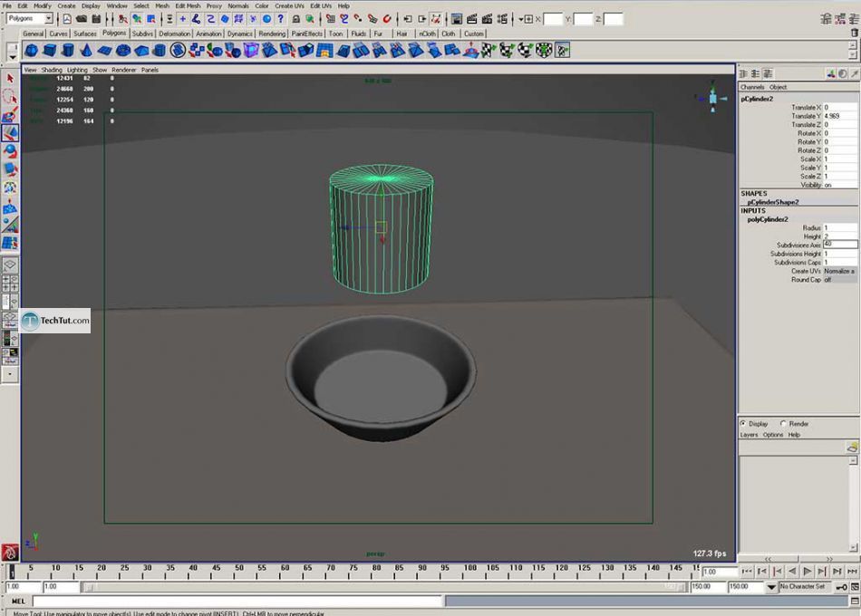
Task: Activate the Rotate tool
Action: point(10,151)
